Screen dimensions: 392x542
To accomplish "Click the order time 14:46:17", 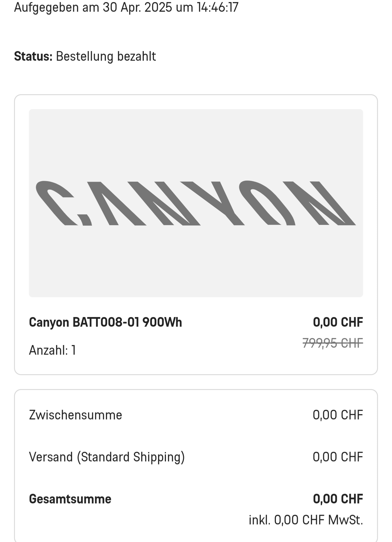I will (218, 7).
